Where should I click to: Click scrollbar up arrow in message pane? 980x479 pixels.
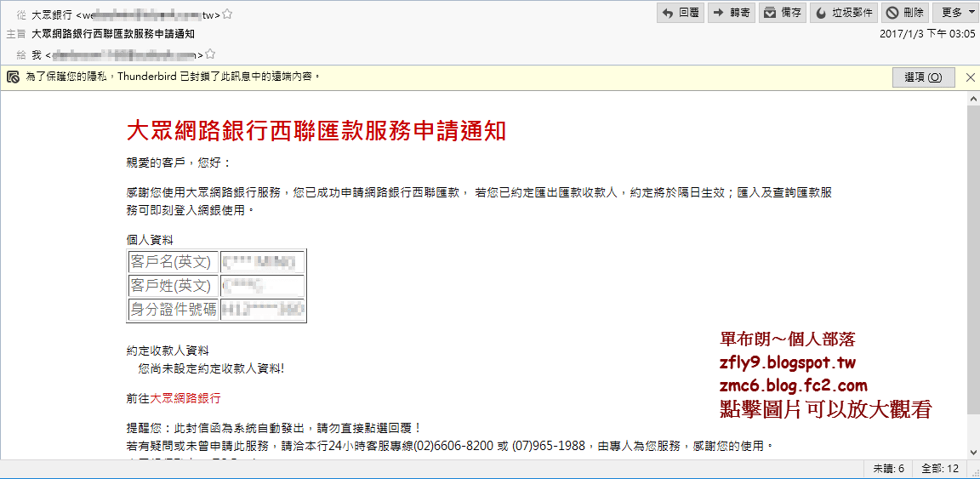(x=972, y=100)
